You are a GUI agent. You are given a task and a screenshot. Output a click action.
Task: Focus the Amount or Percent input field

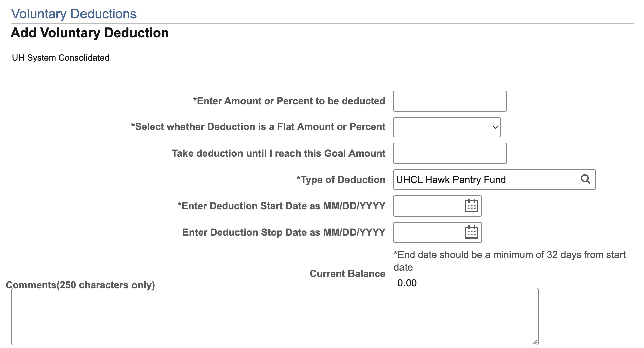[450, 101]
